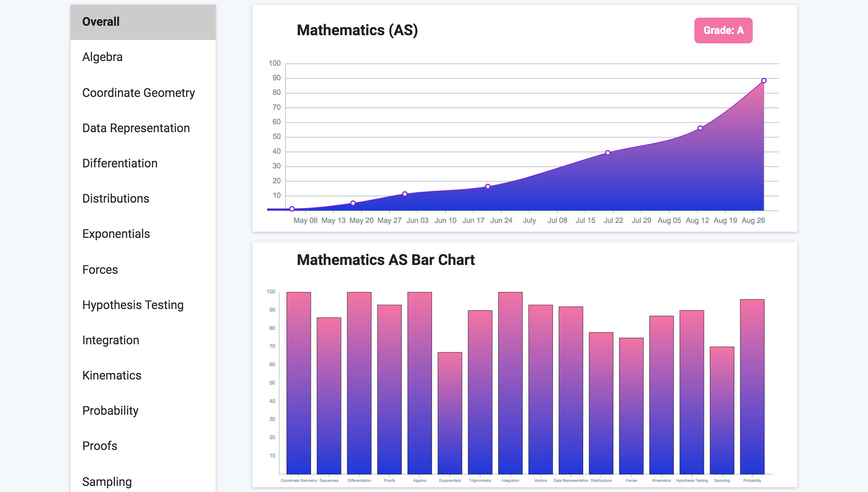Open the Proofs topic in sidebar
The image size is (868, 492).
(x=100, y=446)
